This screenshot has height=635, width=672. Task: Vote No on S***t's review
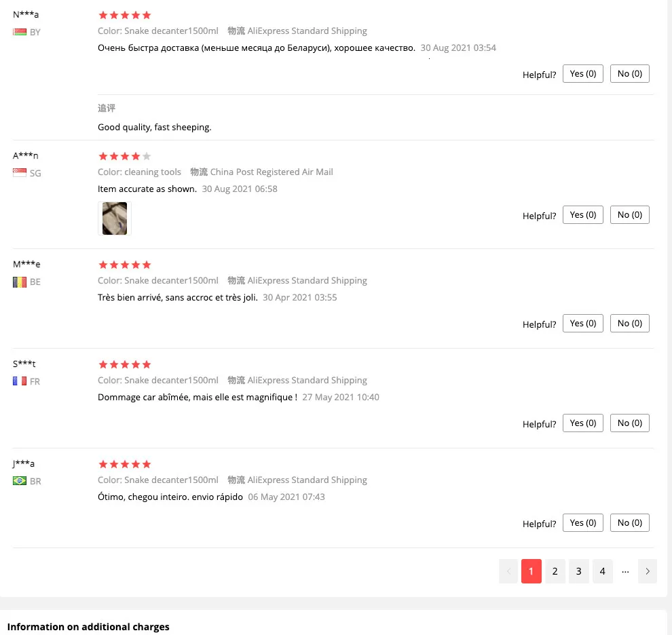pyautogui.click(x=629, y=423)
